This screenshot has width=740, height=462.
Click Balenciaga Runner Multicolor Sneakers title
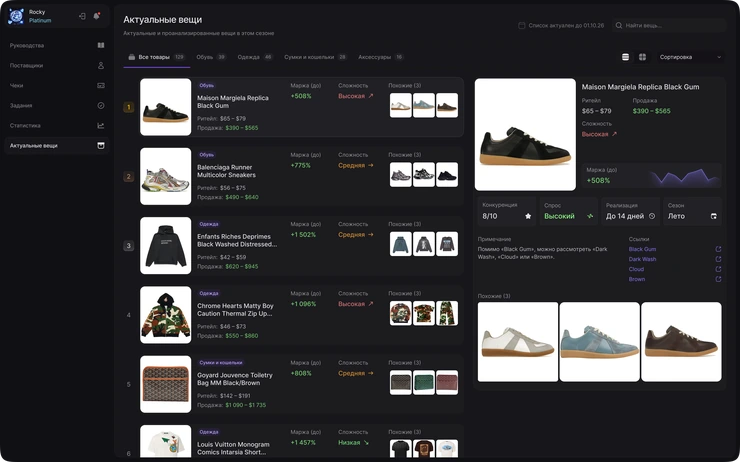pyautogui.click(x=227, y=171)
